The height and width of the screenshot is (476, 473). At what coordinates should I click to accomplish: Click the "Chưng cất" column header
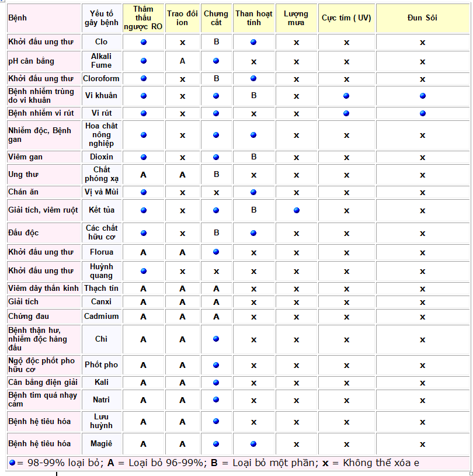tap(216, 18)
